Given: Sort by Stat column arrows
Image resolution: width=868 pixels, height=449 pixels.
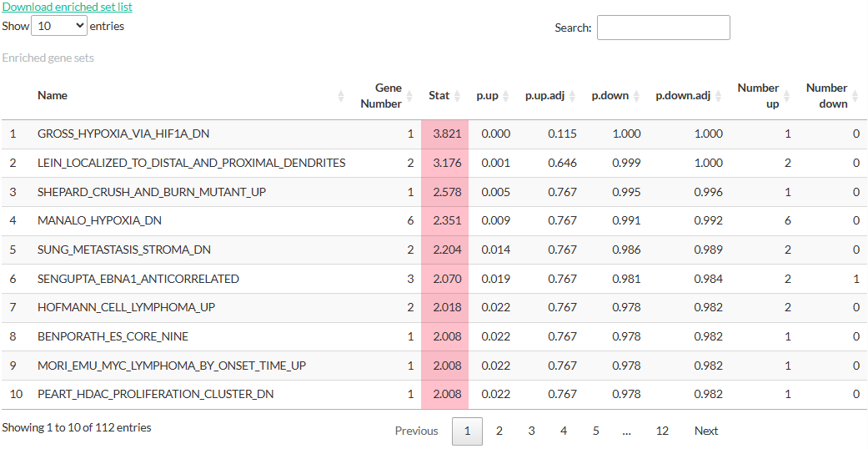Looking at the screenshot, I should (457, 96).
